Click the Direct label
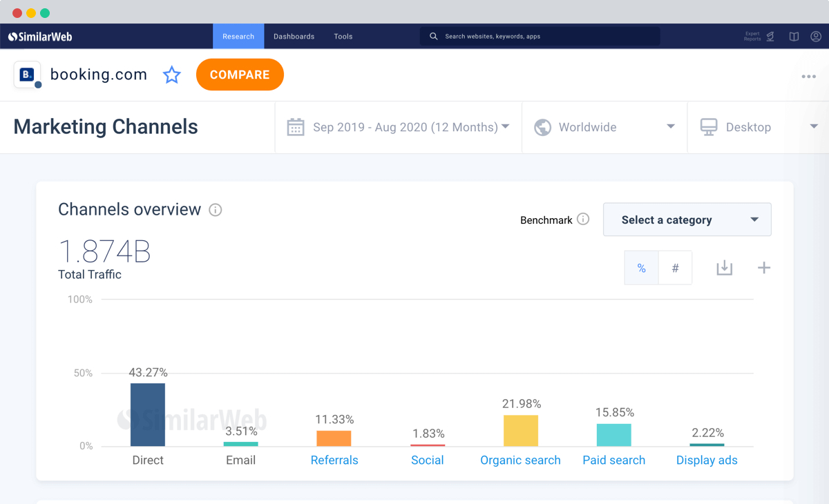 tap(148, 460)
